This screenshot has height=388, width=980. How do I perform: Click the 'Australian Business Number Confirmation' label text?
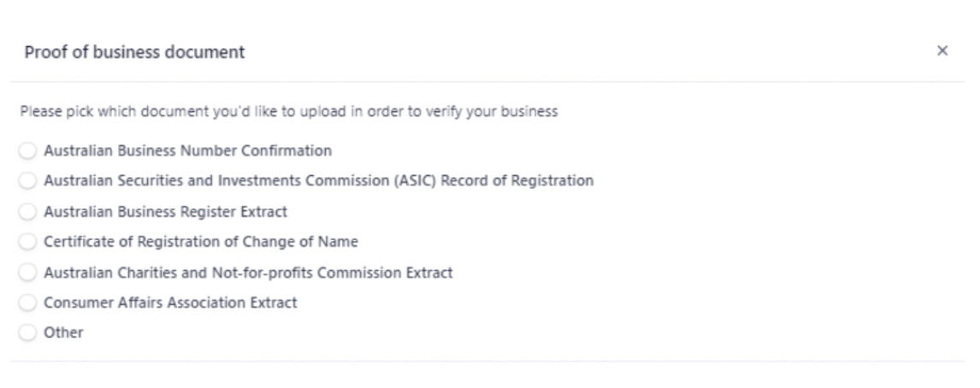coord(187,151)
